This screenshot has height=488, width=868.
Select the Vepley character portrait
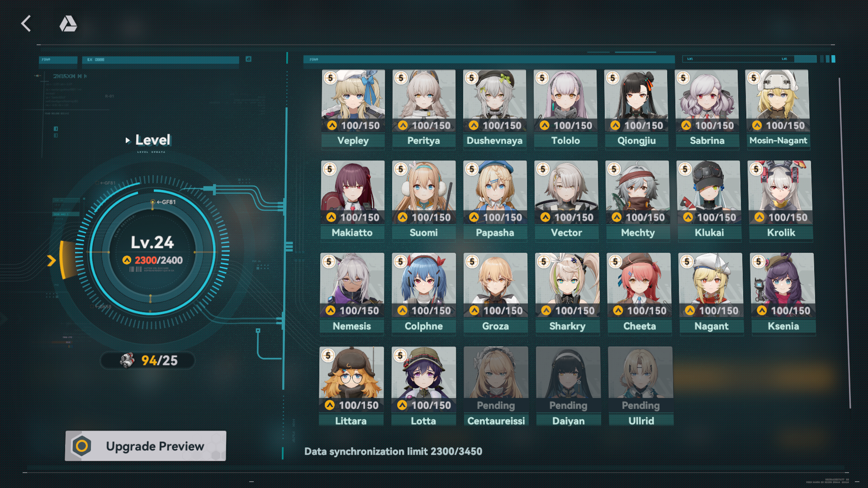point(353,100)
